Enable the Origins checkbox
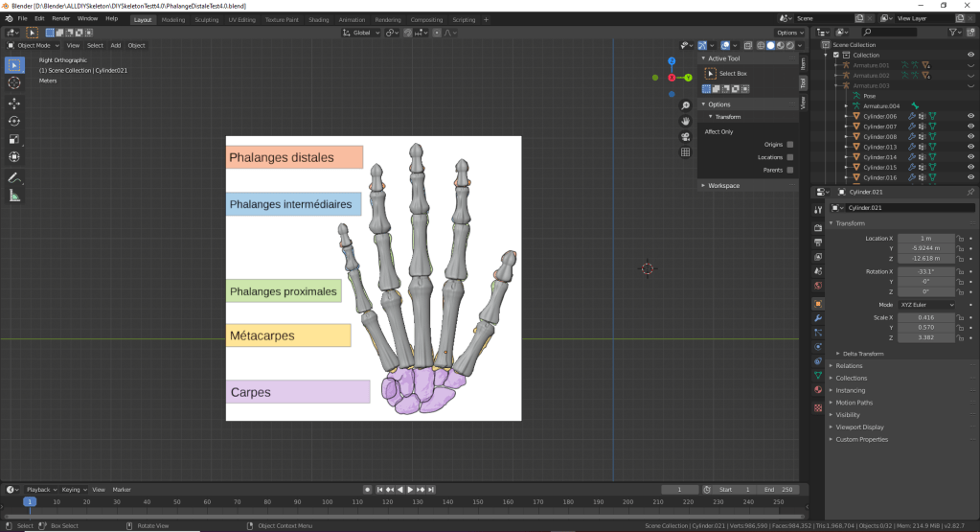 coord(789,145)
